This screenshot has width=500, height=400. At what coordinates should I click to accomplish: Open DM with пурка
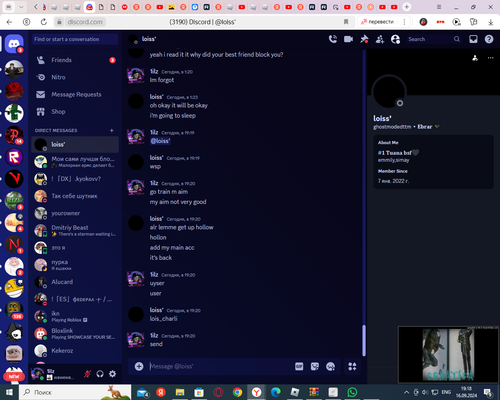click(75, 265)
